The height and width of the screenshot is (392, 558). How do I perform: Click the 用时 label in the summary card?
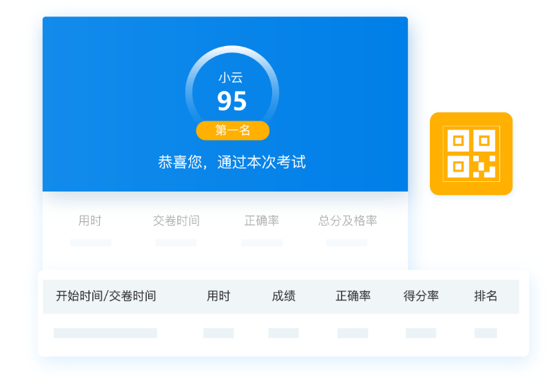[x=90, y=220]
